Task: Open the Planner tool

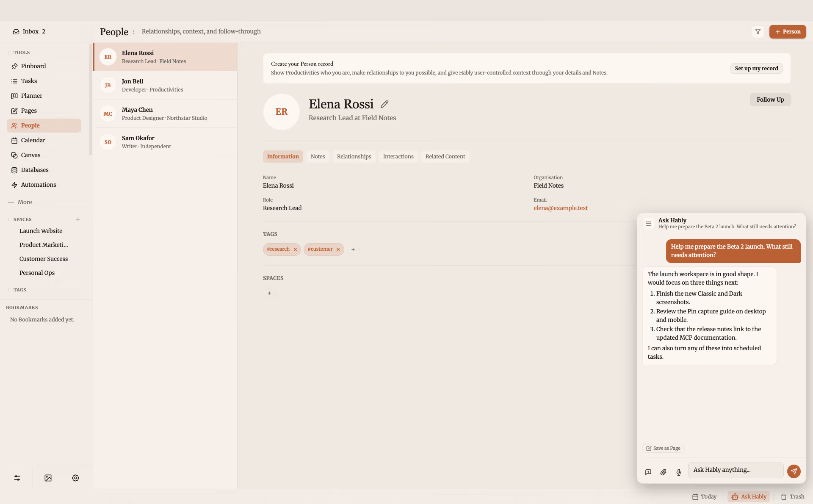Action: pyautogui.click(x=44, y=96)
